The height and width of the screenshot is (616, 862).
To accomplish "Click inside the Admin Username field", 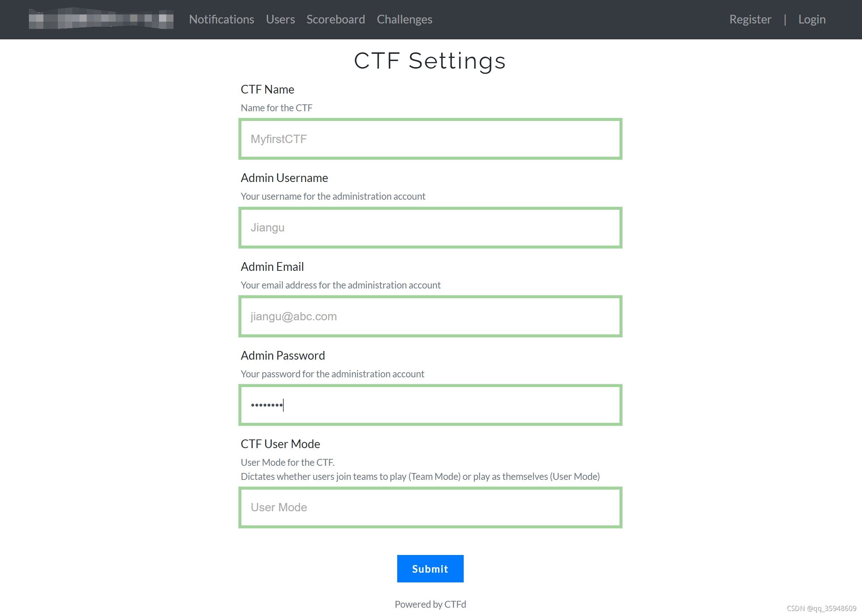I will pos(430,227).
